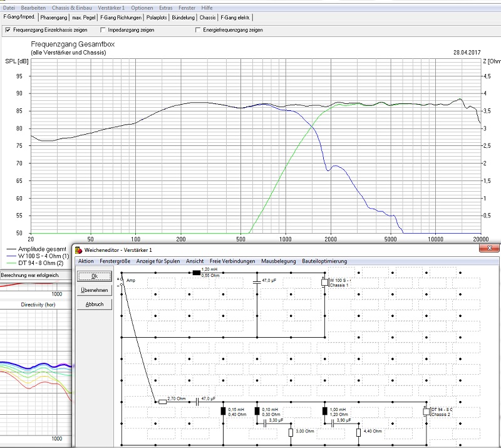Open the Verstärker 1 menu

point(111,8)
